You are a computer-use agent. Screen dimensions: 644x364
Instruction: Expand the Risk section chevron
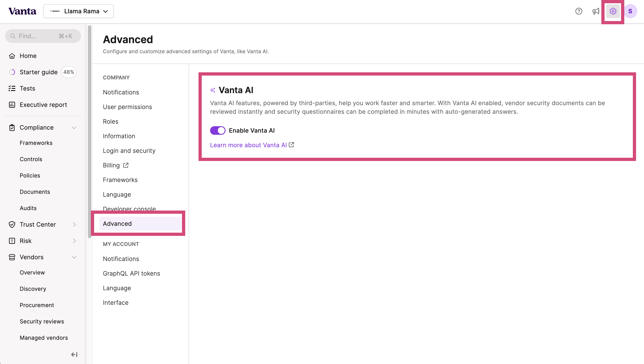point(74,241)
